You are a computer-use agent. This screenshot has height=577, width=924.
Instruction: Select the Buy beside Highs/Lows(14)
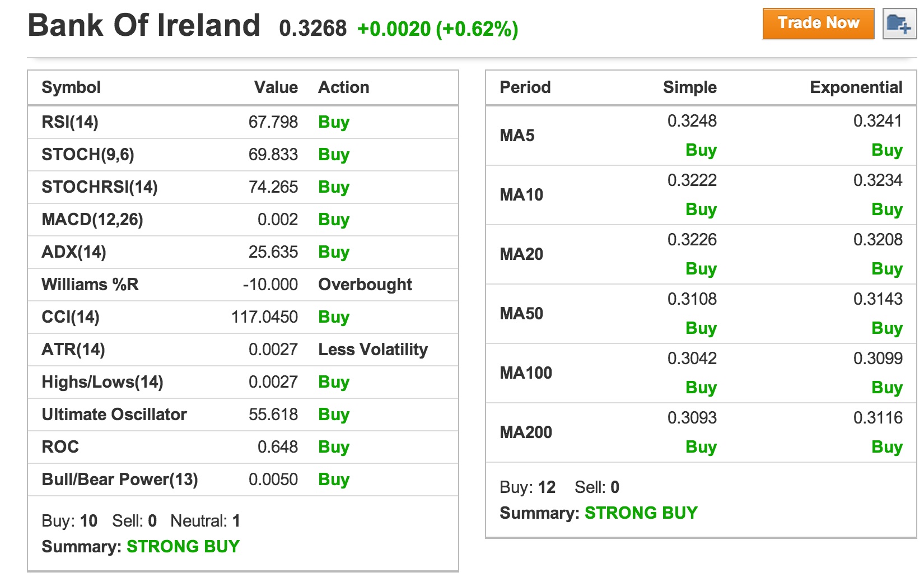pyautogui.click(x=333, y=381)
